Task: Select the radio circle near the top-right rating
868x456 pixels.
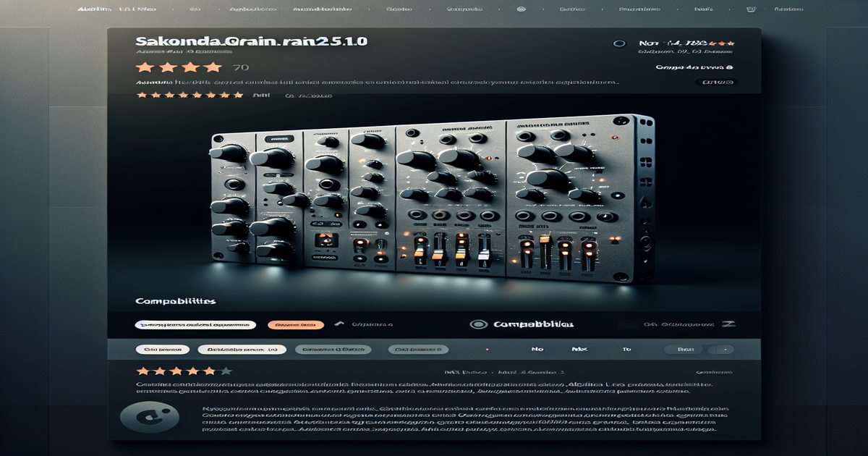Action: 618,43
